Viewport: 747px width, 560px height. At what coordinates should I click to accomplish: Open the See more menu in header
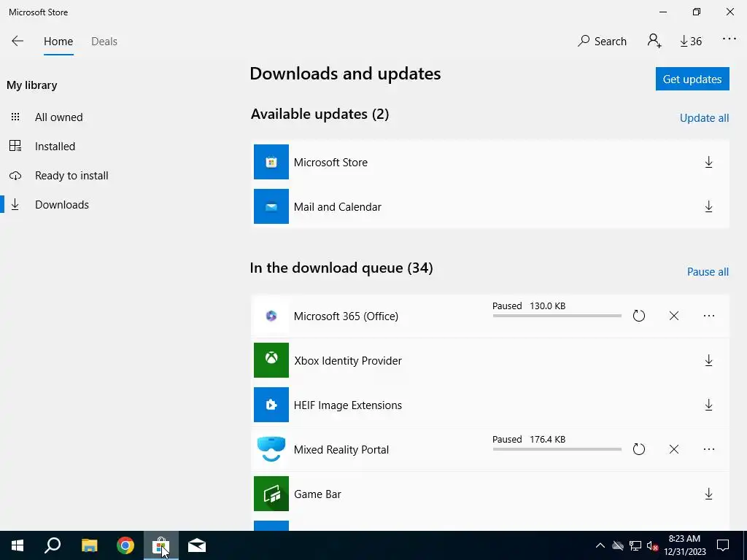pyautogui.click(x=729, y=39)
